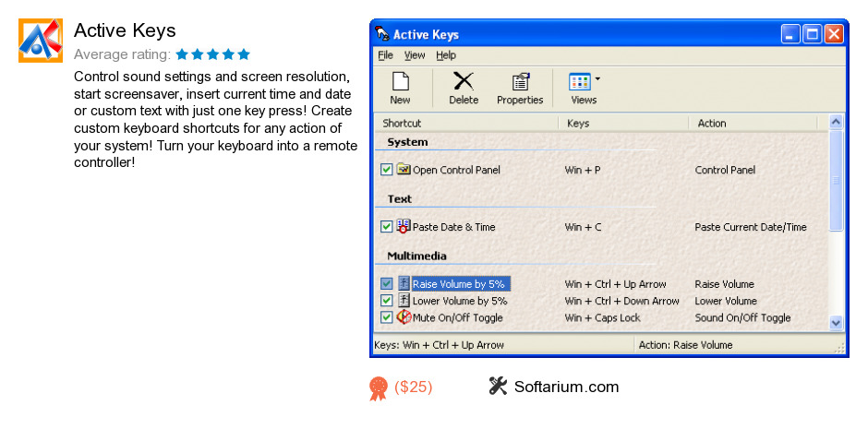The width and height of the screenshot is (868, 429).
Task: Click the Delete toolbar icon
Action: coord(464,81)
